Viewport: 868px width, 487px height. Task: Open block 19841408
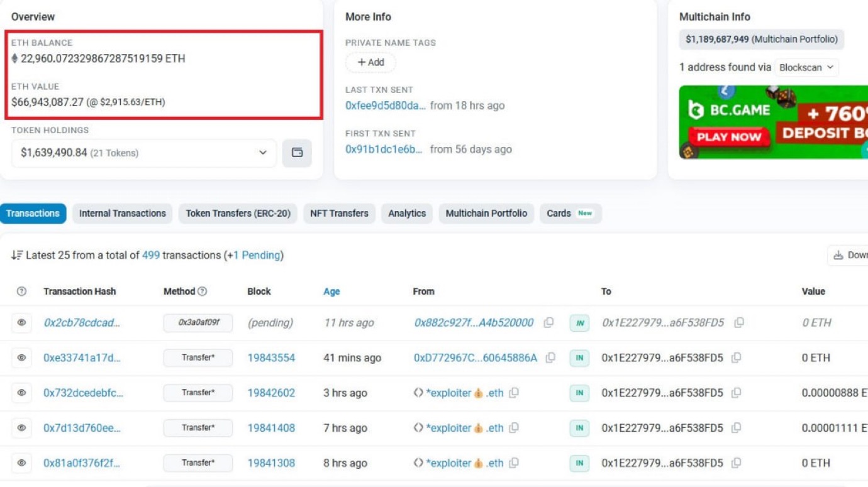coord(271,429)
